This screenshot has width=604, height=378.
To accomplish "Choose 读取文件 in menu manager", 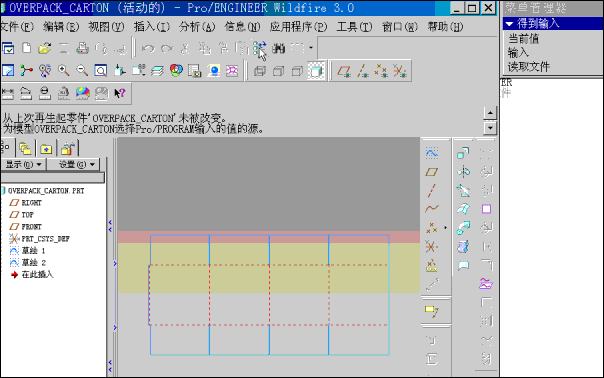I will pyautogui.click(x=528, y=67).
